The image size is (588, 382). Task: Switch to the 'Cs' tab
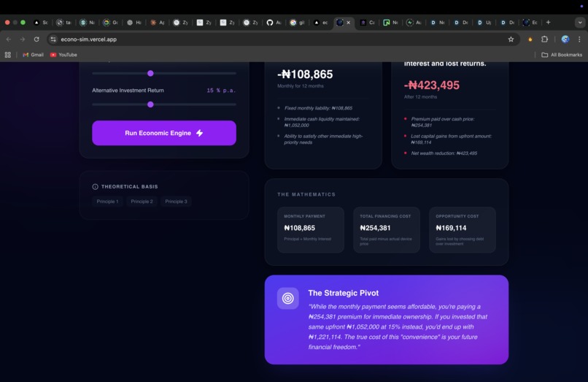pyautogui.click(x=367, y=23)
